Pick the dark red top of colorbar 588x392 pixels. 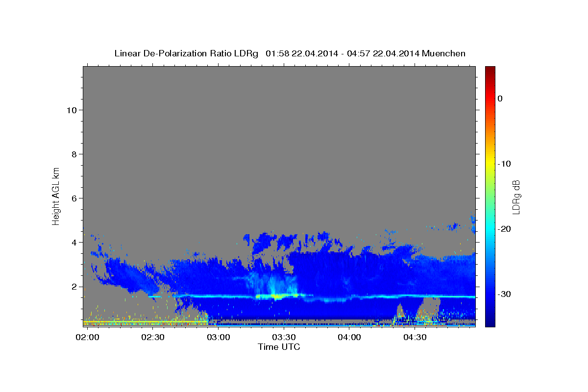(x=490, y=70)
